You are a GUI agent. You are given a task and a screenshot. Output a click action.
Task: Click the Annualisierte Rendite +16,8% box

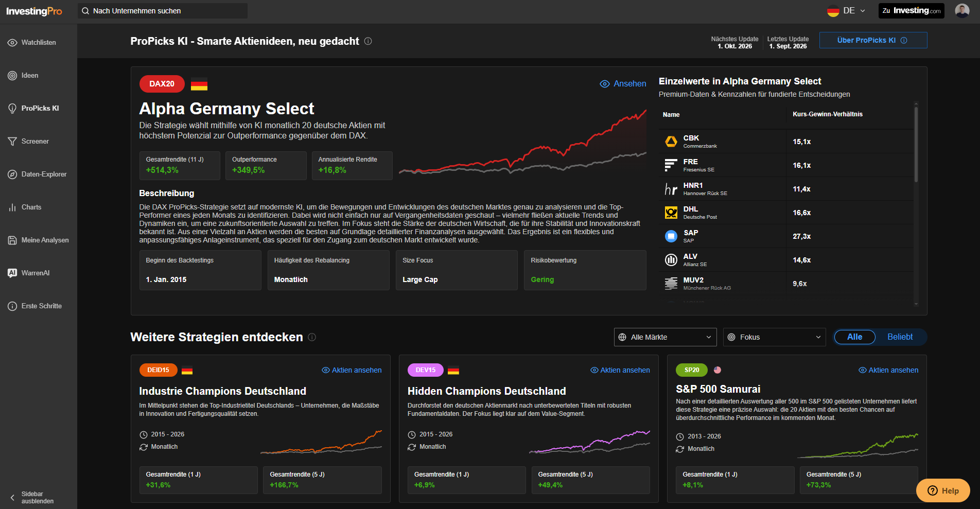point(352,166)
